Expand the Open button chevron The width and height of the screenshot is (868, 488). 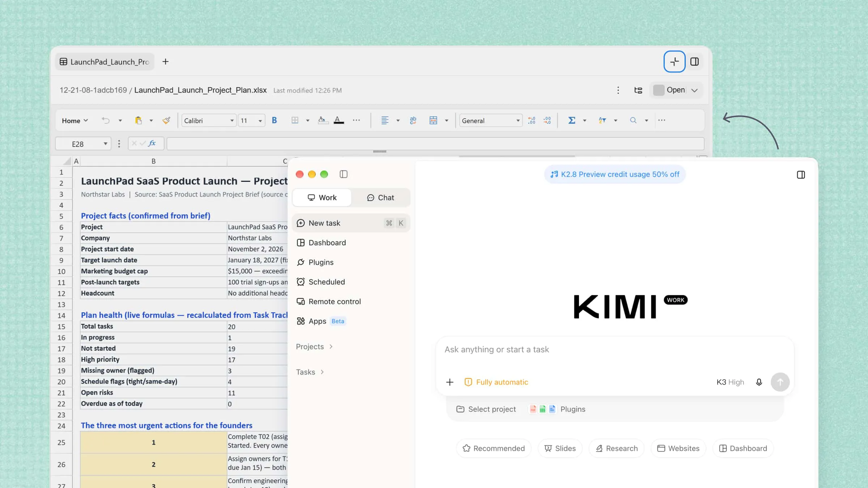point(694,90)
